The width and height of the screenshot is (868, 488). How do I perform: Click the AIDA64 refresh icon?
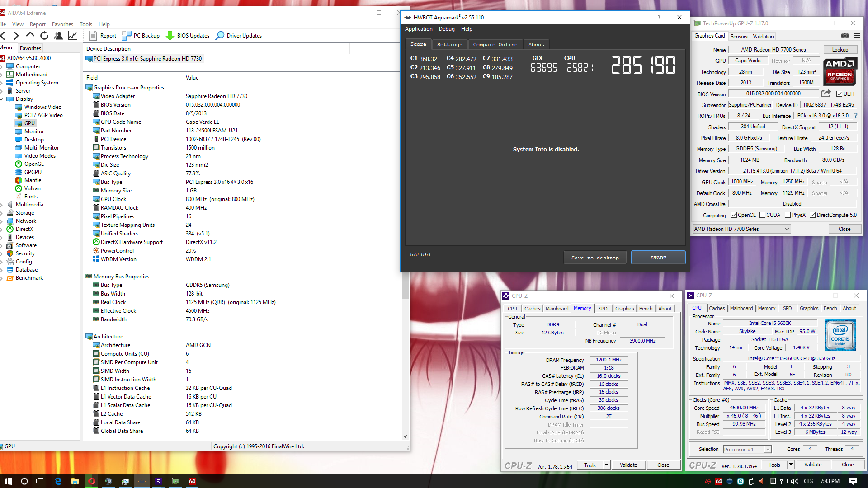[44, 36]
